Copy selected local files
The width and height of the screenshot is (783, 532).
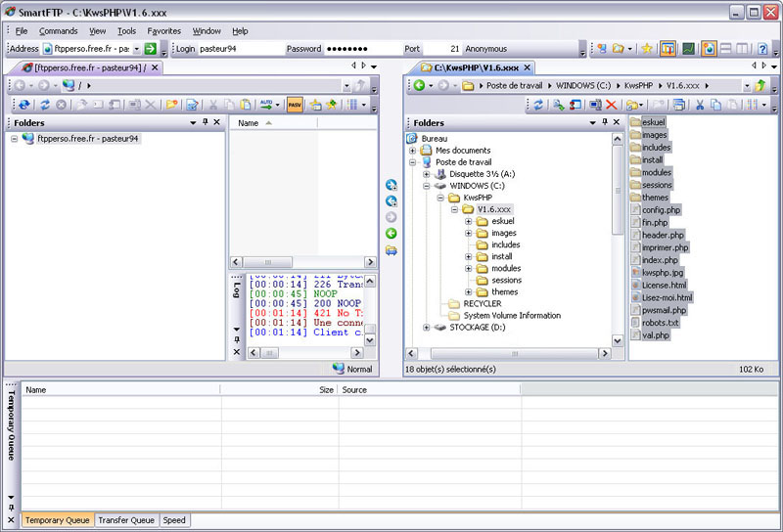click(x=715, y=105)
